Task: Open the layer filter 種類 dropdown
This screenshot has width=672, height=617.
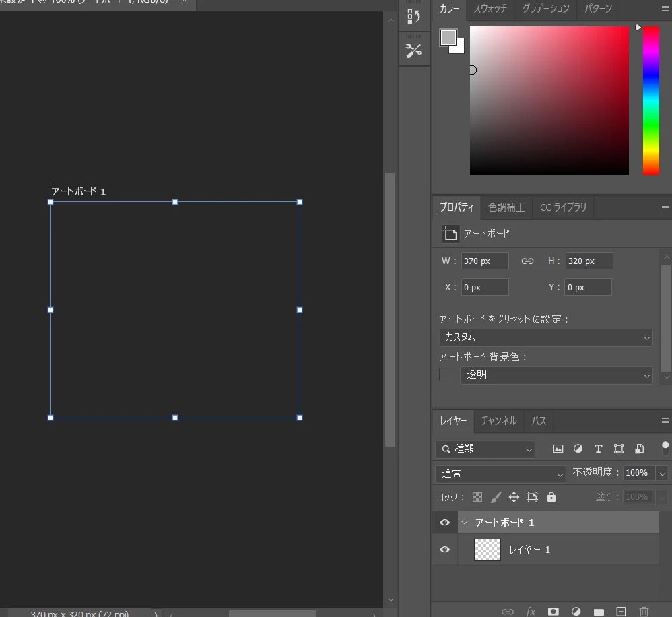Action: pos(485,449)
